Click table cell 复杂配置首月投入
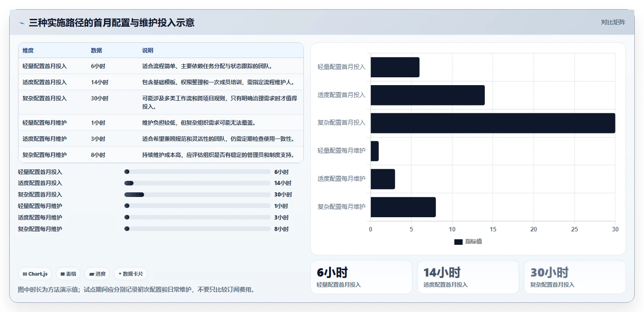This screenshot has height=312, width=644. [x=45, y=98]
